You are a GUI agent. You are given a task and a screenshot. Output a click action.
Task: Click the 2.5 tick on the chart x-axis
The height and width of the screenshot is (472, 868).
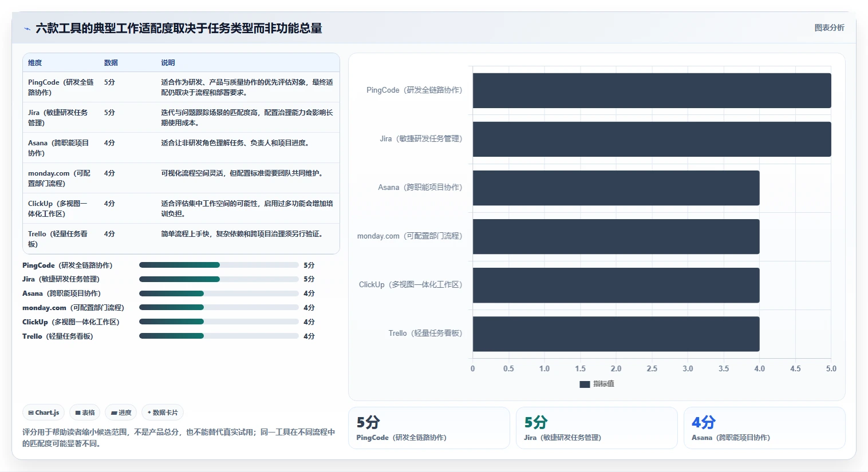(x=652, y=369)
